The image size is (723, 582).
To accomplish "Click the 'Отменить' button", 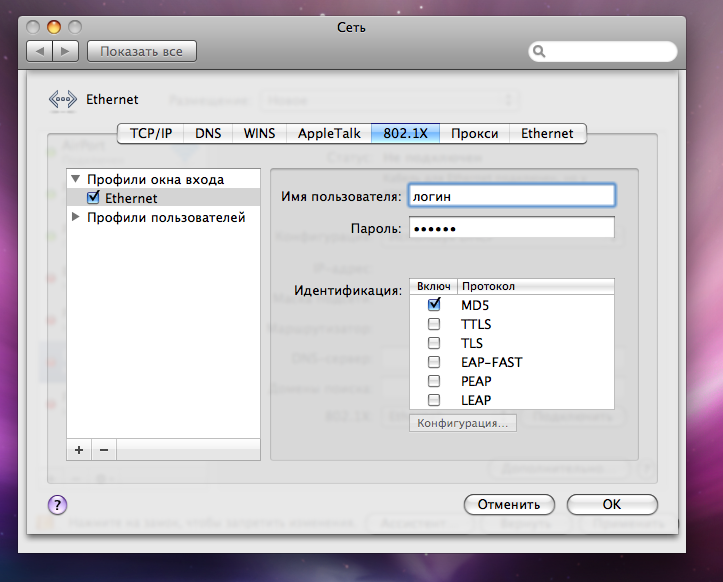I will pyautogui.click(x=509, y=505).
